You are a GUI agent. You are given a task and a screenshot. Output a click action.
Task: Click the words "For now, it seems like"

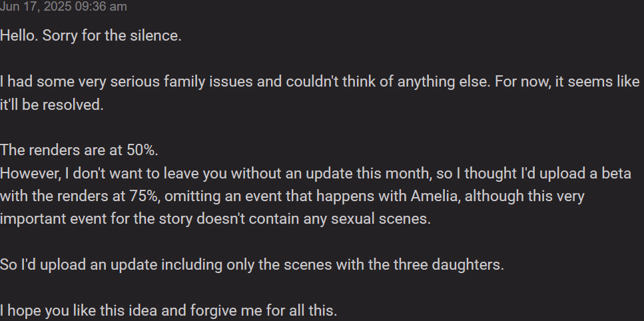pyautogui.click(x=567, y=82)
